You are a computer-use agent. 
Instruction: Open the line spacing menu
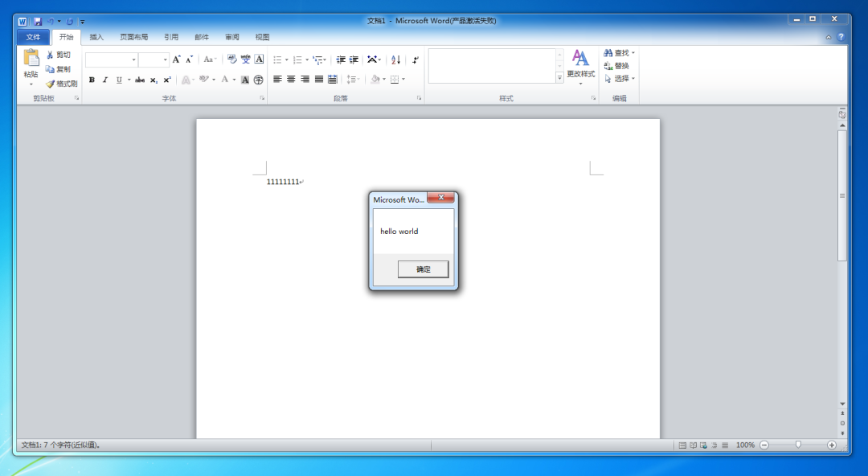pyautogui.click(x=353, y=80)
